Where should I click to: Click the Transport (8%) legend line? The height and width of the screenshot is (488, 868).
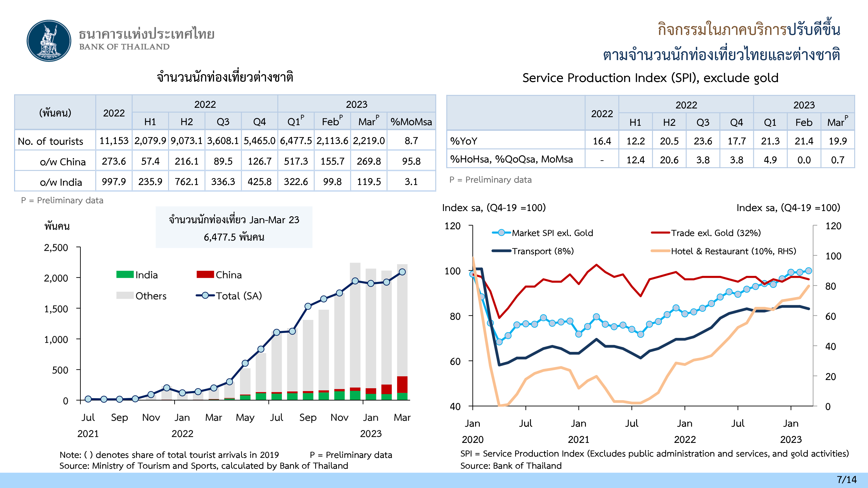point(501,251)
